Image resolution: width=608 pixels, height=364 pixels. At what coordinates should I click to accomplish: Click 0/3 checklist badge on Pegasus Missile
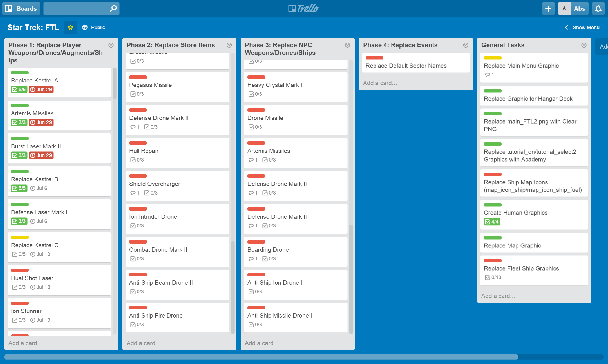pyautogui.click(x=137, y=94)
